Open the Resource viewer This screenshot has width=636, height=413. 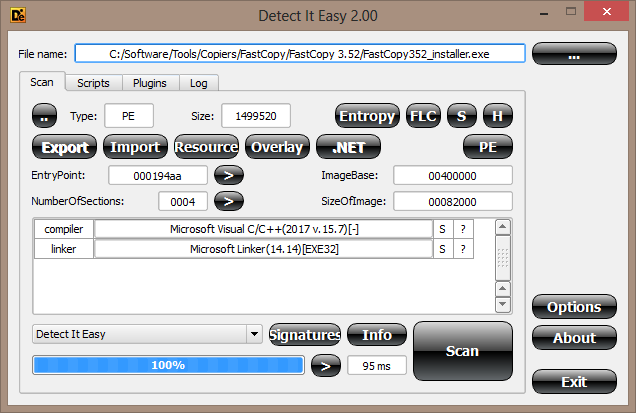206,147
